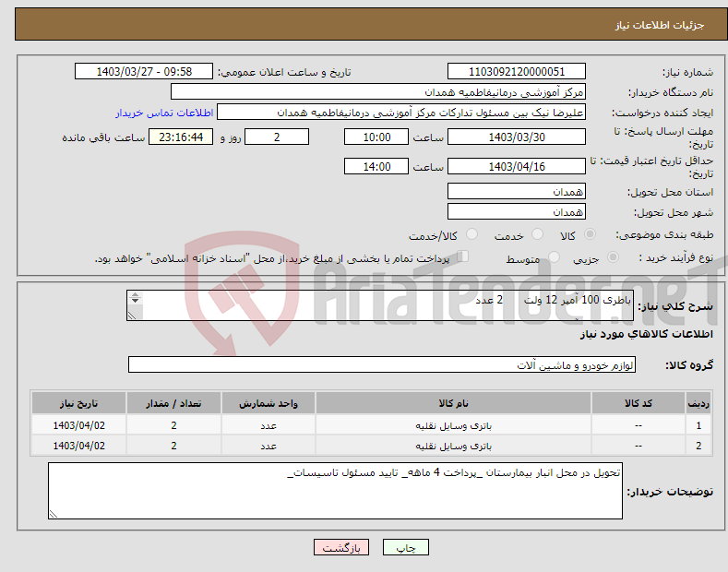Click the توضیحات خریدار text area
The height and width of the screenshot is (572, 728).
(x=335, y=491)
